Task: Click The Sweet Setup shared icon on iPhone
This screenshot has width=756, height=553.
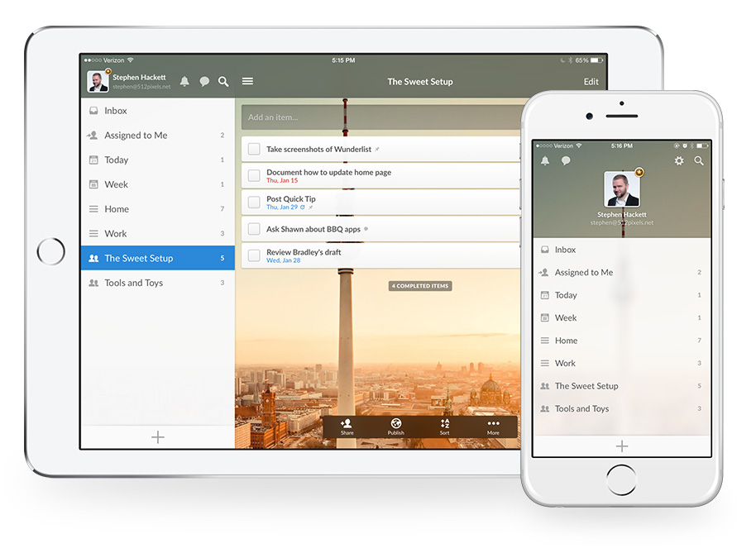Action: [545, 386]
